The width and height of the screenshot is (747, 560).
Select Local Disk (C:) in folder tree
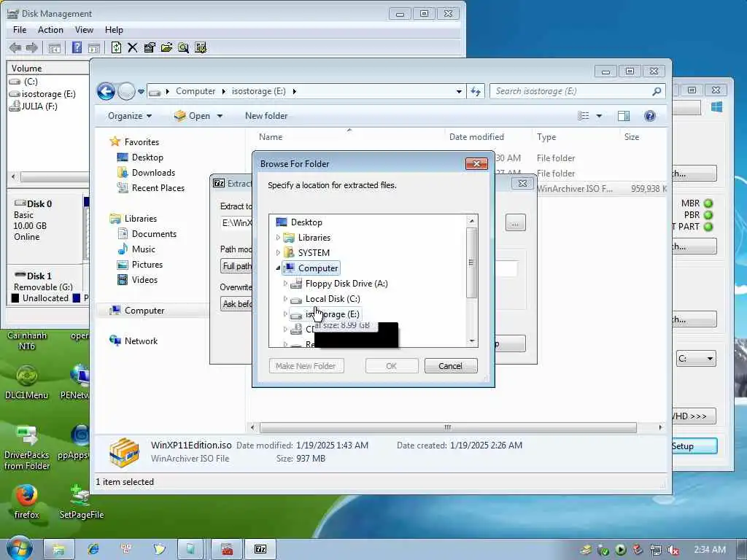coord(333,298)
